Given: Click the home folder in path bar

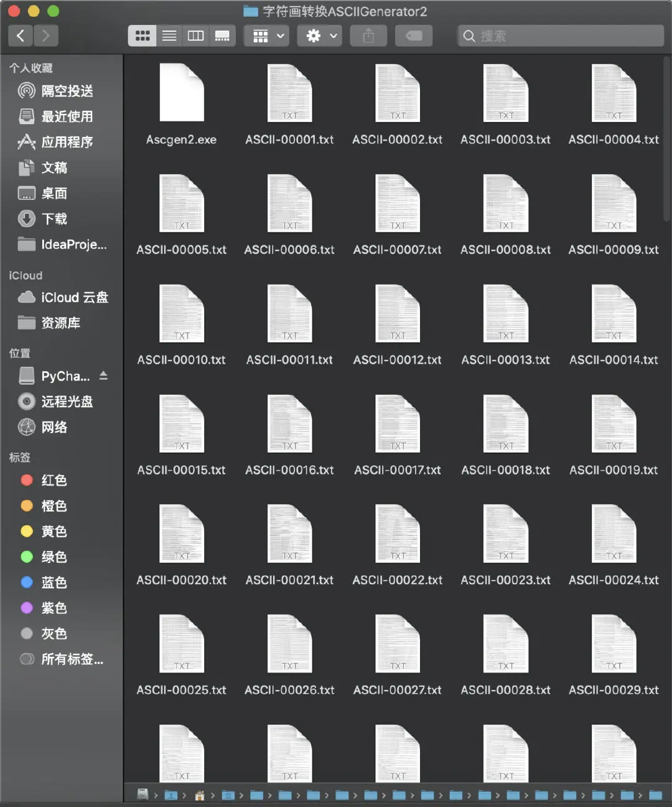Looking at the screenshot, I should point(200,795).
